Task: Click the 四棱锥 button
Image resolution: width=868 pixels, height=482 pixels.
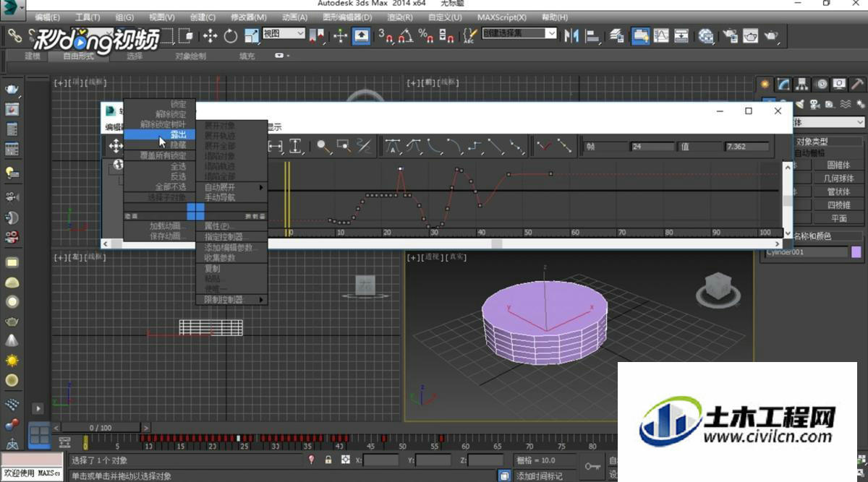Action: [838, 205]
